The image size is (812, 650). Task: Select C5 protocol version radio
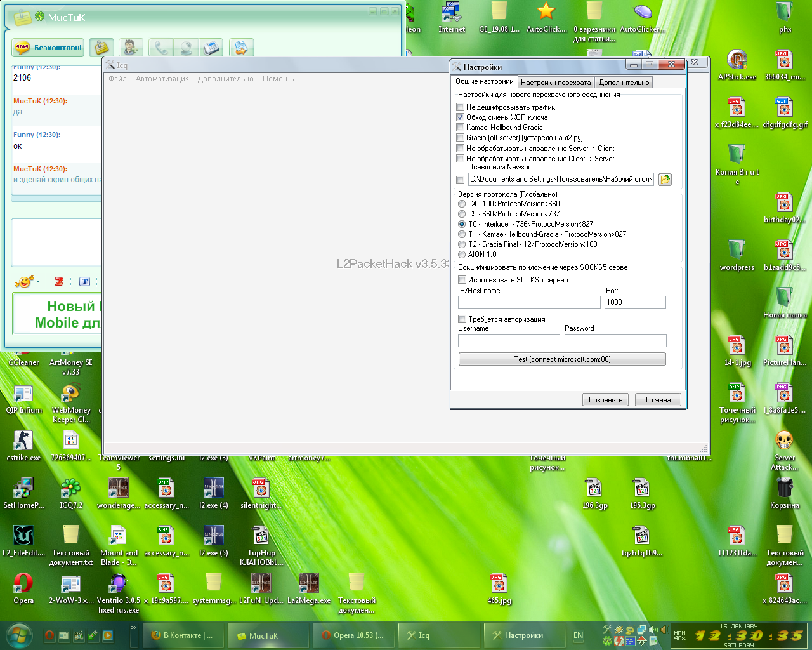coord(462,214)
